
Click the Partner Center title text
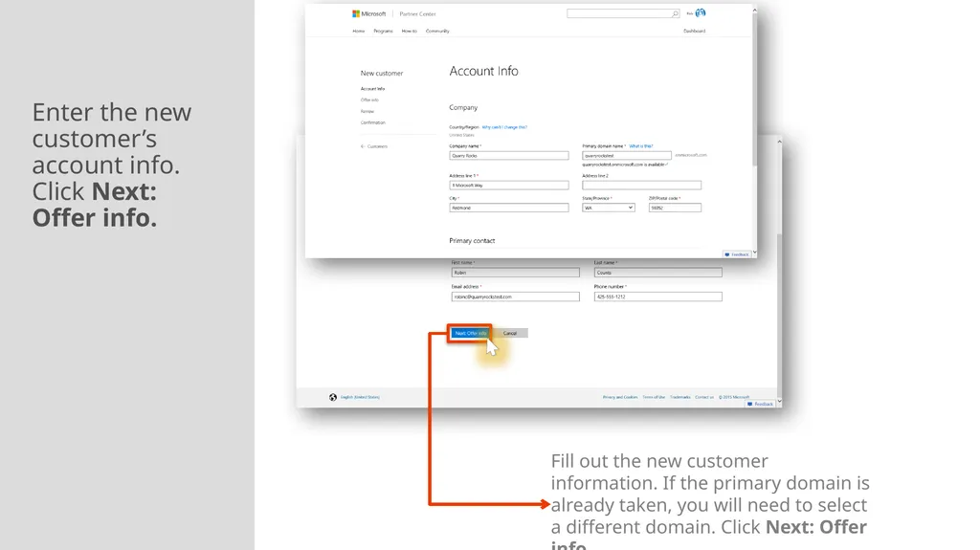[x=417, y=13]
